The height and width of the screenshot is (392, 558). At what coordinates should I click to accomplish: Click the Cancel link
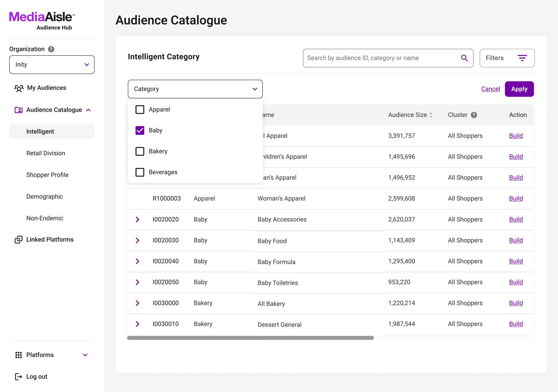pos(490,89)
